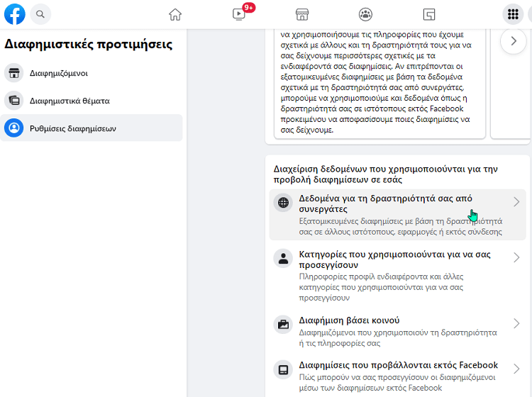
Task: Click description Πώς μπορούν να σας προσεγγίσουν
Action: 397,383
